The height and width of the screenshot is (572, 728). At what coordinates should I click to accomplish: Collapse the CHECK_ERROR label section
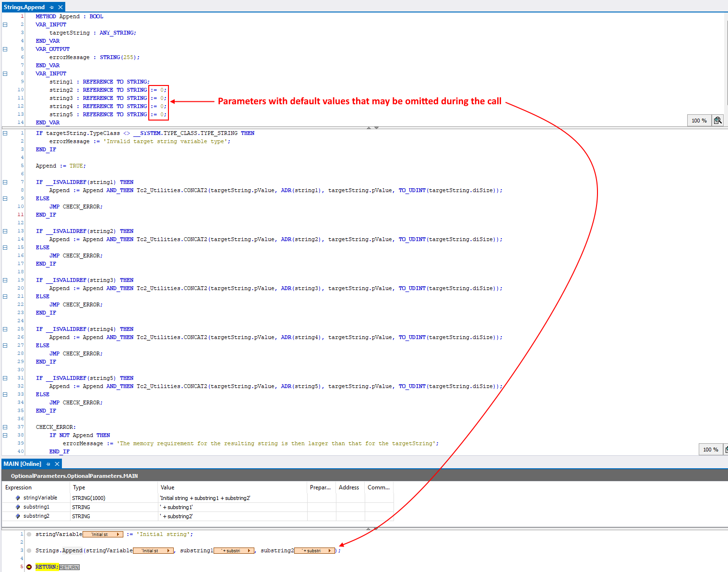[x=5, y=427]
